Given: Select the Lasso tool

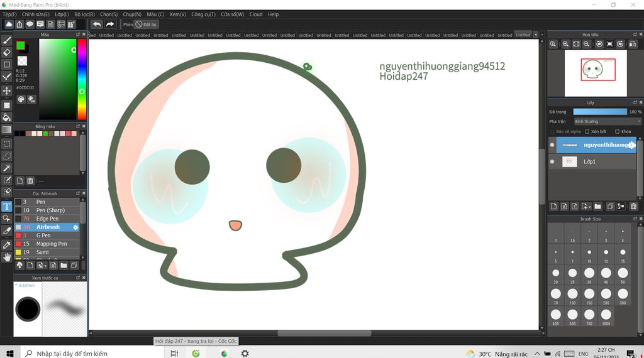Looking at the screenshot, I should pos(6,156).
